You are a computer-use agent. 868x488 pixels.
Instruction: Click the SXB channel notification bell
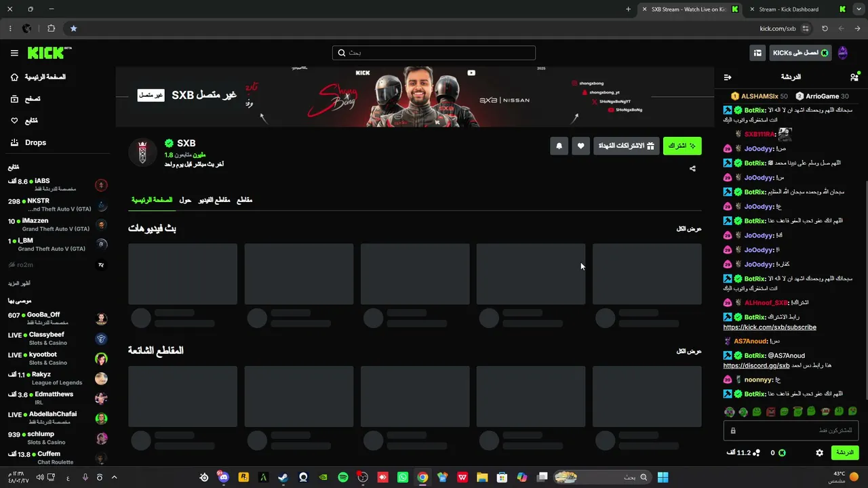click(x=559, y=146)
